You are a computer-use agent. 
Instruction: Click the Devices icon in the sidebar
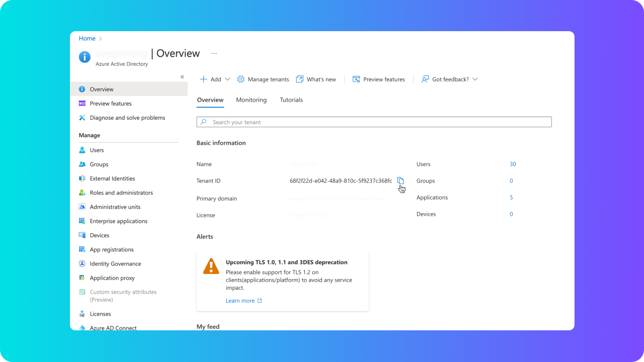(x=82, y=235)
